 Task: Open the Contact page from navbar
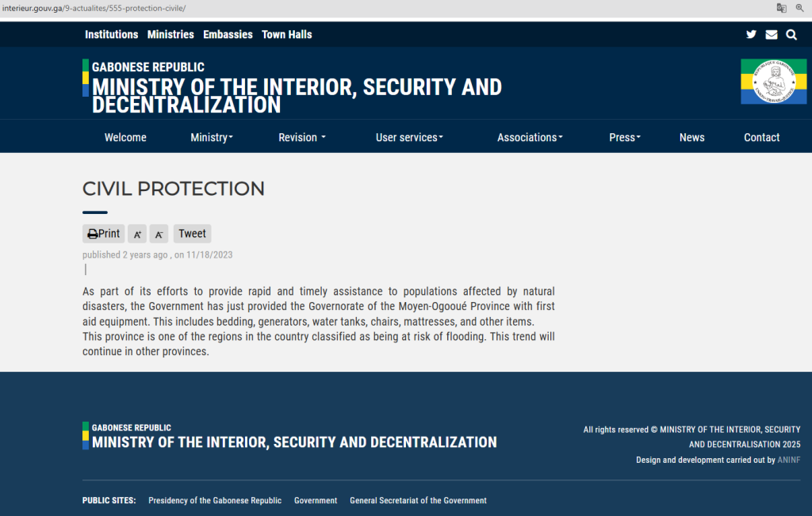761,137
